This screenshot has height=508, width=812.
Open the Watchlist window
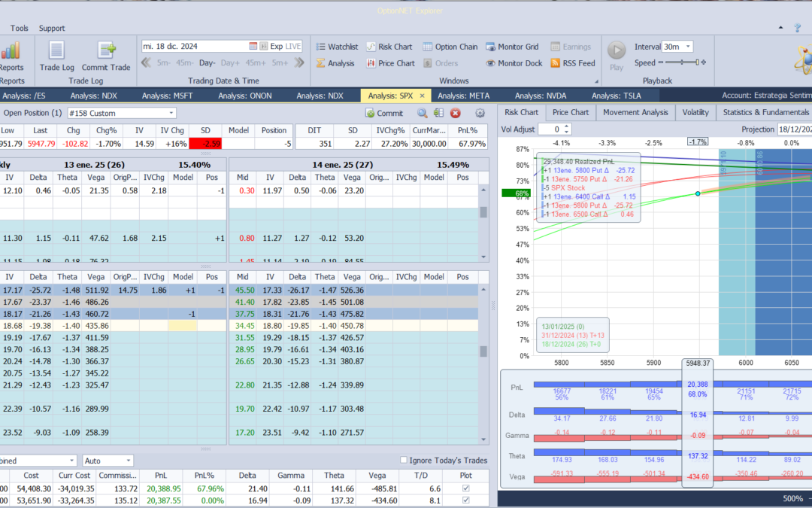click(x=337, y=47)
